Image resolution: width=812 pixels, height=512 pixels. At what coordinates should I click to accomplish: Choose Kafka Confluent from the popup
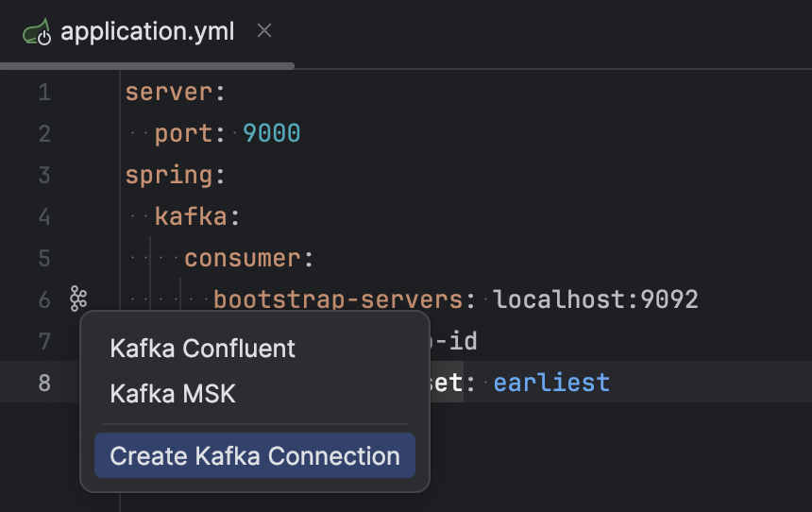(x=203, y=349)
